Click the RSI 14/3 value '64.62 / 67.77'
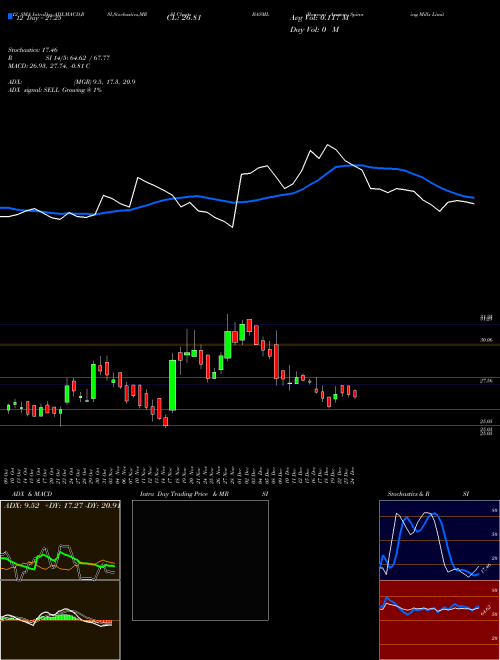The height and width of the screenshot is (660, 500). (88, 58)
